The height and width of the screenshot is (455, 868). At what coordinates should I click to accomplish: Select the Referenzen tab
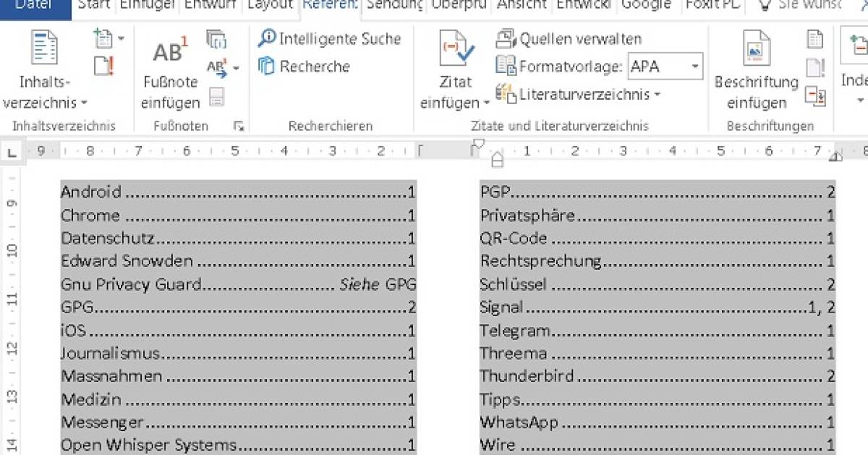[x=330, y=6]
